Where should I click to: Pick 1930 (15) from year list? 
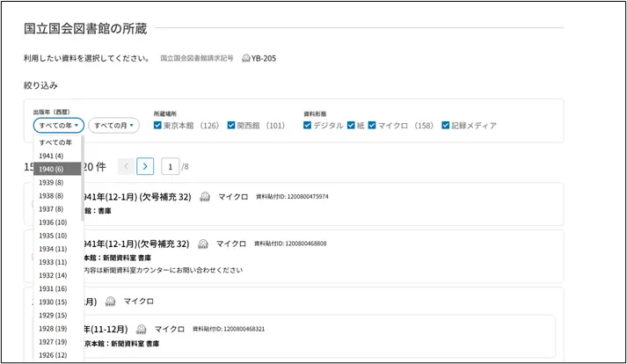pyautogui.click(x=57, y=302)
